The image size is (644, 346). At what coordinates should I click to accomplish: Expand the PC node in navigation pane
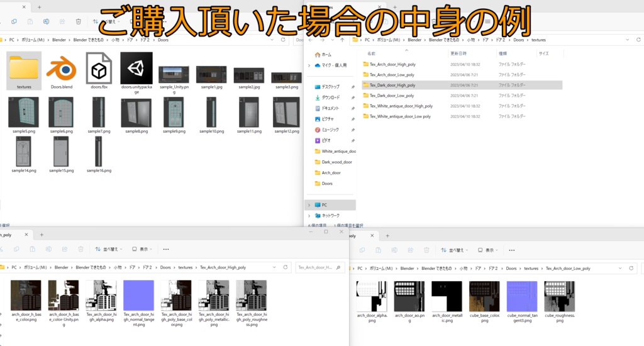click(309, 204)
